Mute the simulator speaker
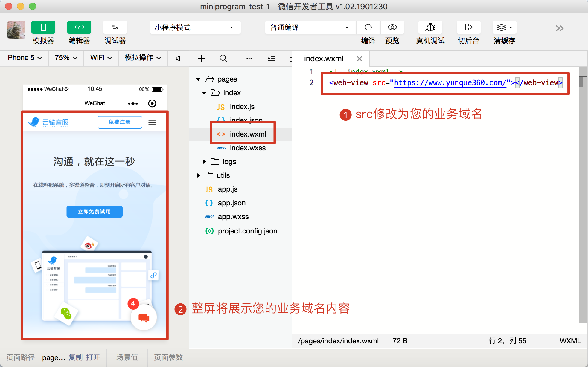Screen dimensions: 588x367 [178, 58]
